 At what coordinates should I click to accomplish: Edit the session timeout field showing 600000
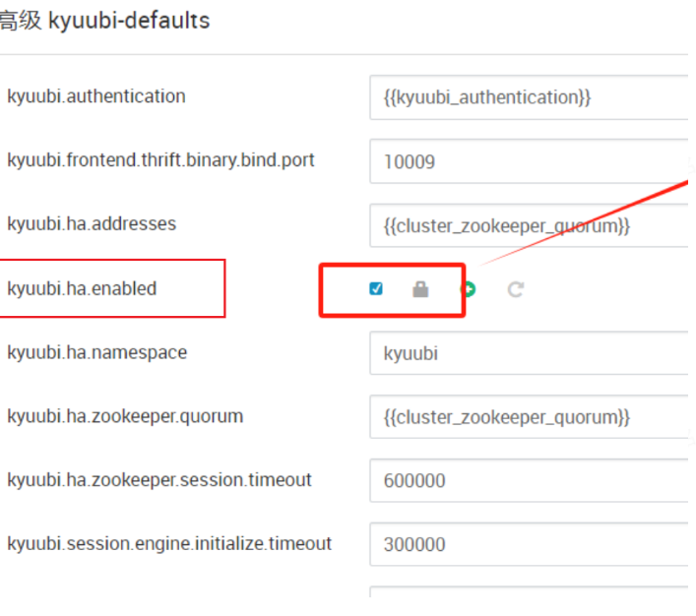pyautogui.click(x=528, y=481)
